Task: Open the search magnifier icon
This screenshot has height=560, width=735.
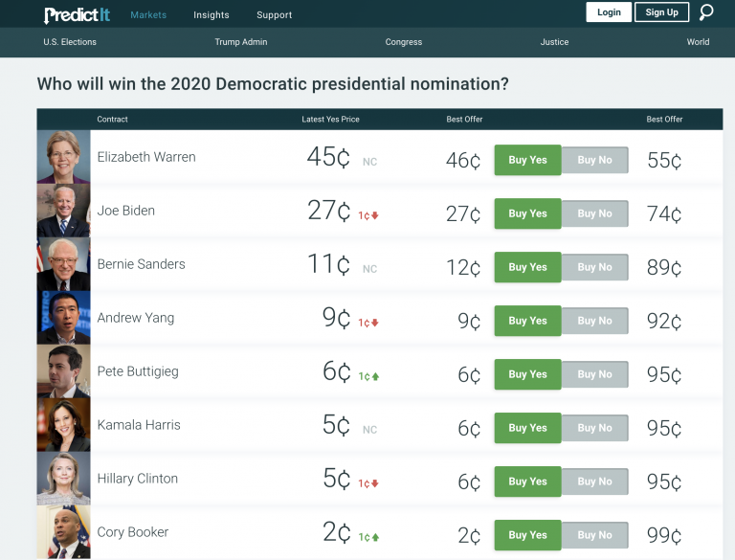Action: [706, 12]
